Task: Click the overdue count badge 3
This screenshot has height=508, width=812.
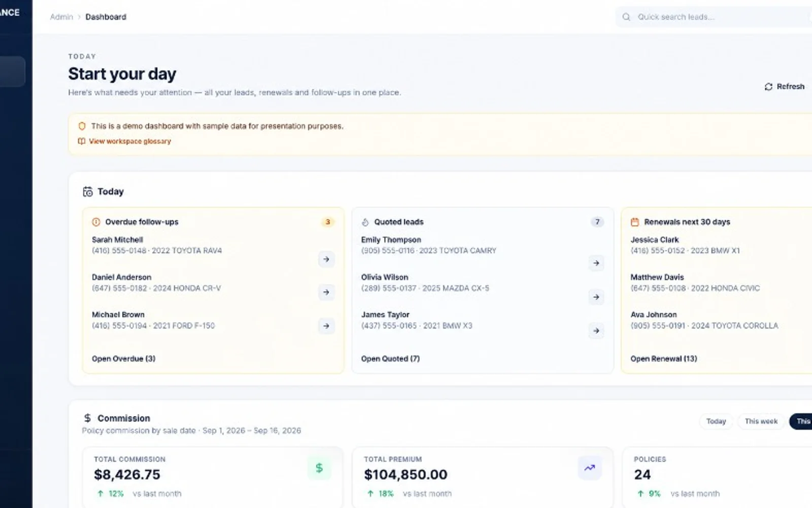Action: tap(328, 222)
